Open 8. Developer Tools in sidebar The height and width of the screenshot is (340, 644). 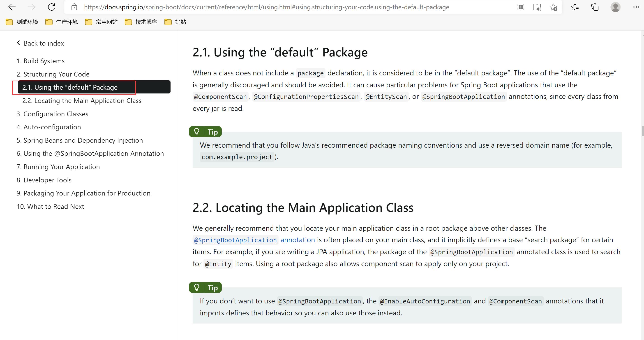point(44,180)
